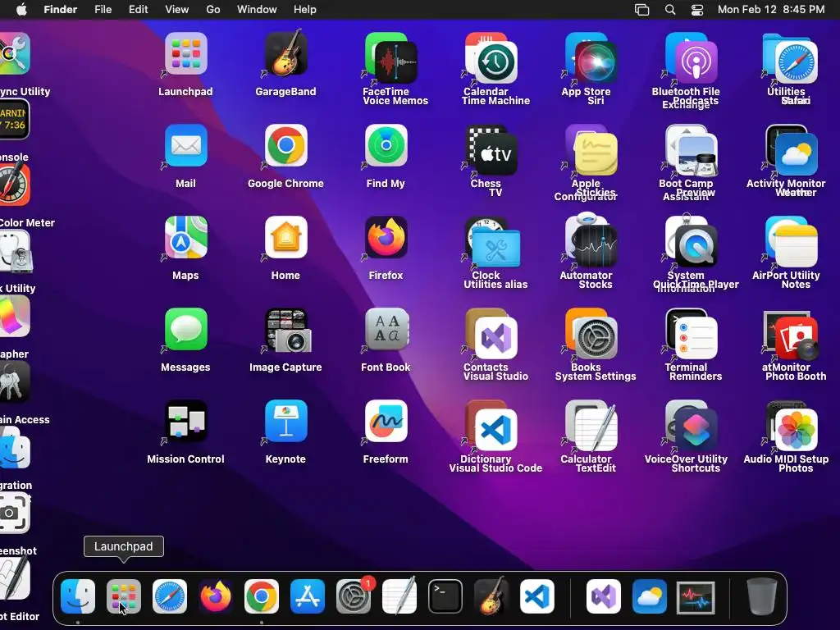The image size is (840, 630).
Task: Open the Launchpad desktop shortcut icon
Action: coord(185,53)
